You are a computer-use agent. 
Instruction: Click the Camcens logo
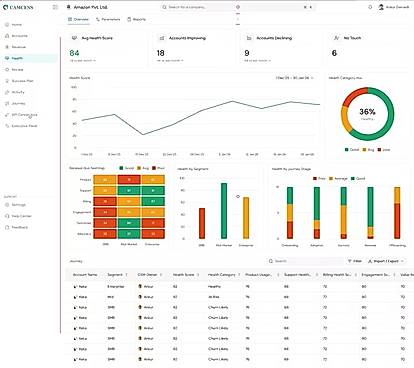pyautogui.click(x=18, y=7)
